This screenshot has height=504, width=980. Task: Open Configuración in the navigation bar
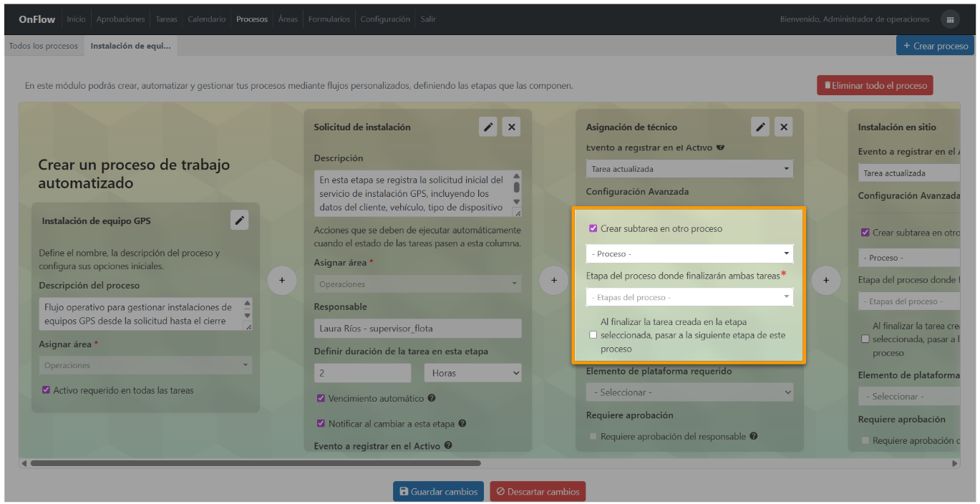385,19
